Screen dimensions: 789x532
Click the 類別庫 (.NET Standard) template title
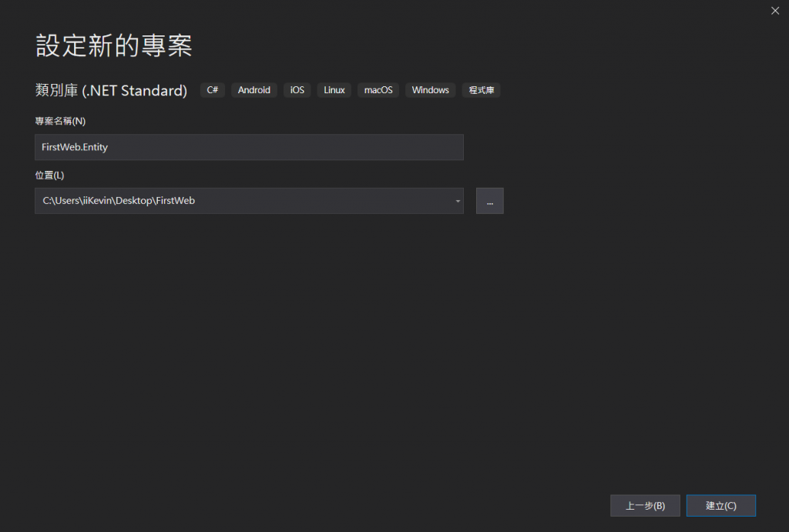click(x=111, y=91)
